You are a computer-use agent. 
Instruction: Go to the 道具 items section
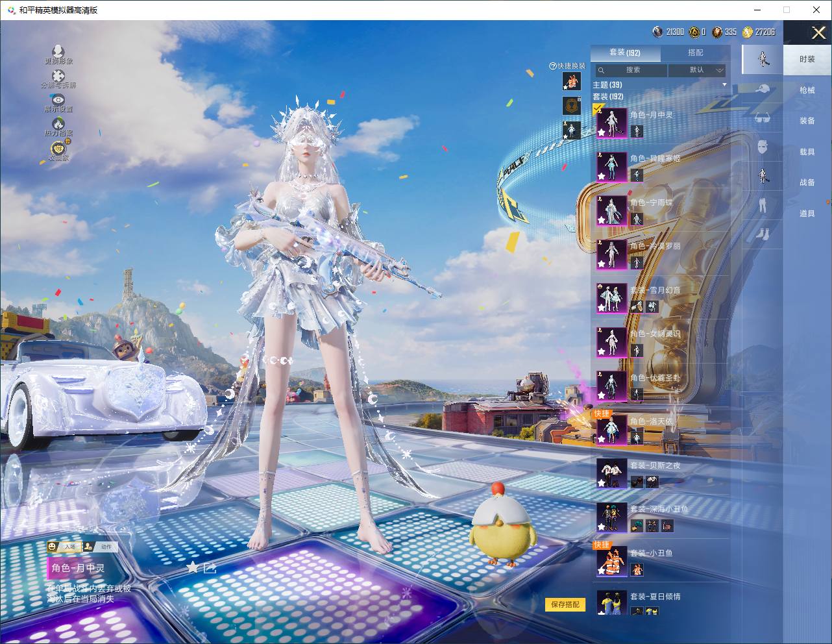coord(807,214)
